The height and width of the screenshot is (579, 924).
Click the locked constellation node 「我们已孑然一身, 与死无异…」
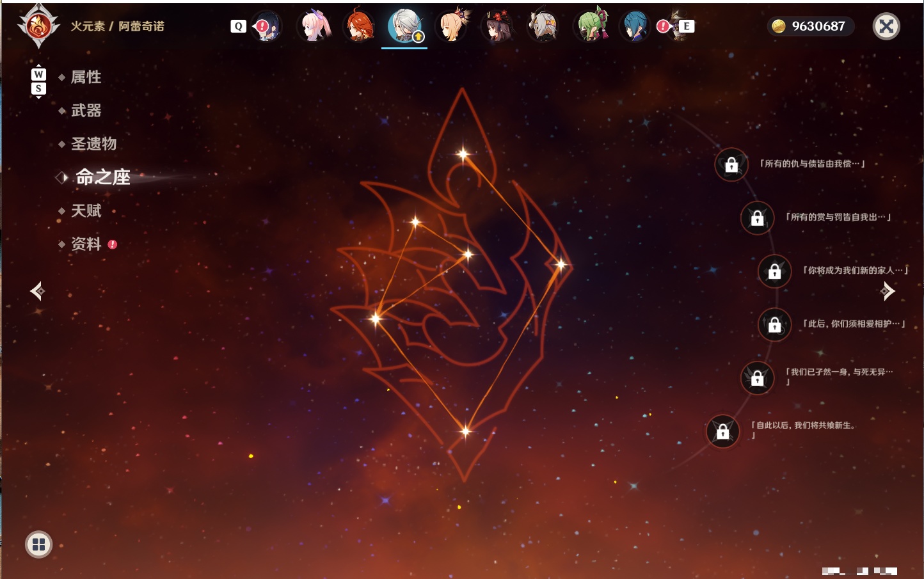(757, 377)
